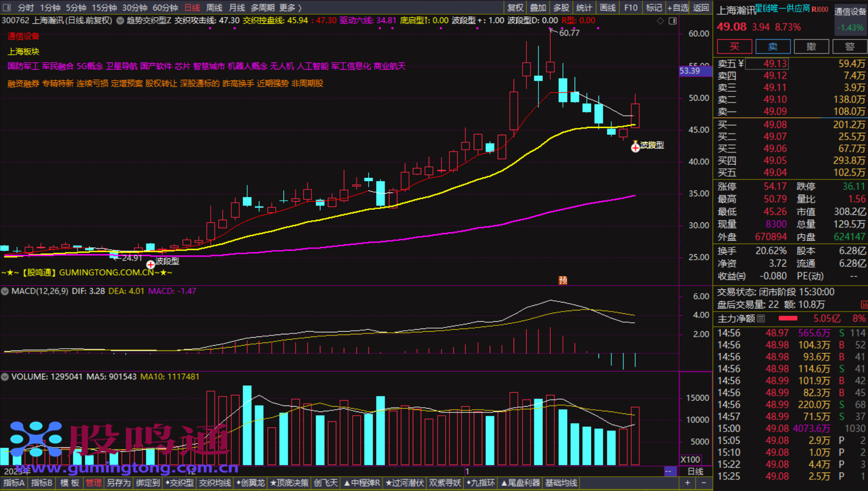Click the blue 卖 sell button
This screenshot has width=868, height=491.
click(772, 46)
